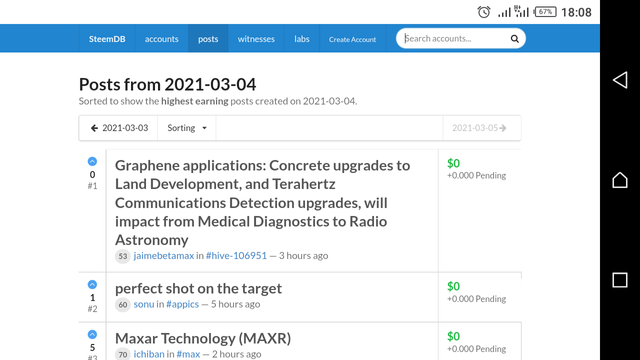This screenshot has height=360, width=640.
Task: Select the posts menu item
Action: coord(208,39)
